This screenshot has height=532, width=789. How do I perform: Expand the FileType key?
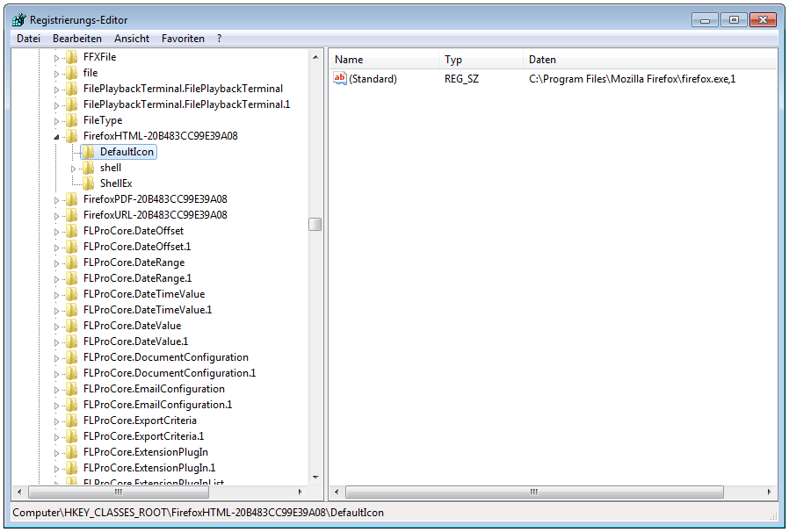[x=57, y=120]
